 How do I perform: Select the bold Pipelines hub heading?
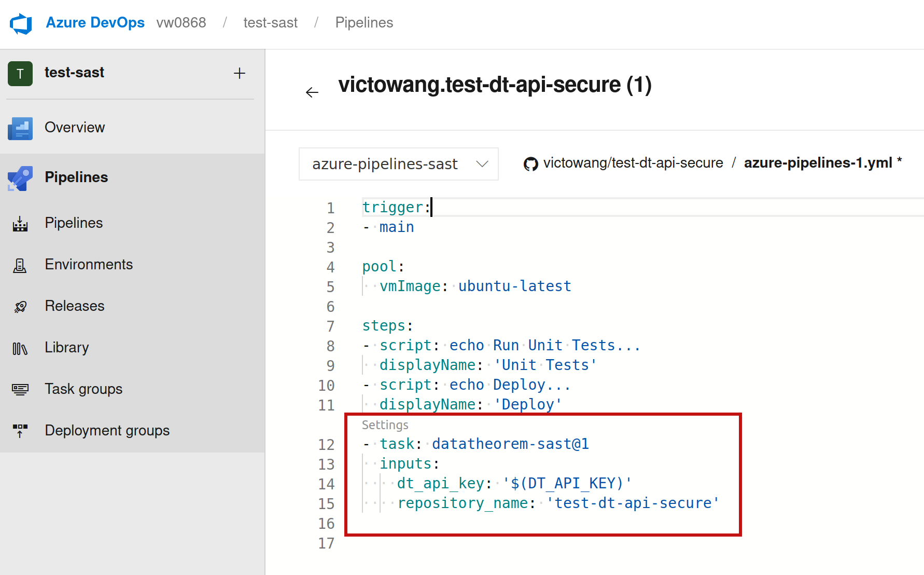(76, 177)
